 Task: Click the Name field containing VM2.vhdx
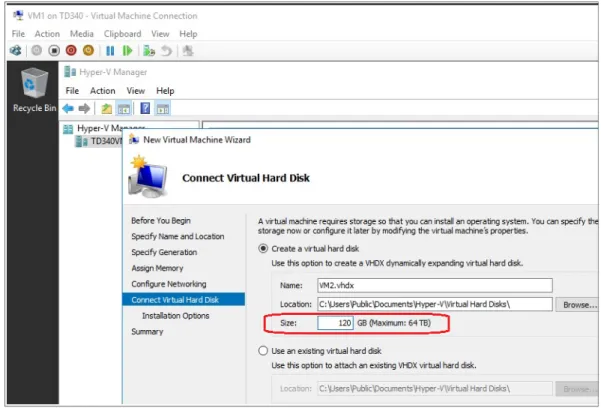[435, 285]
